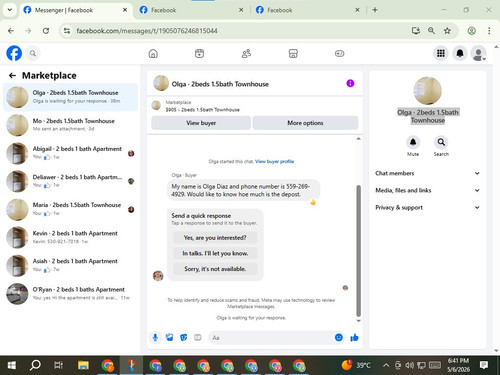Open the notifications bell in Facebook header
Image resolution: width=500 pixels, height=375 pixels.
(x=460, y=53)
